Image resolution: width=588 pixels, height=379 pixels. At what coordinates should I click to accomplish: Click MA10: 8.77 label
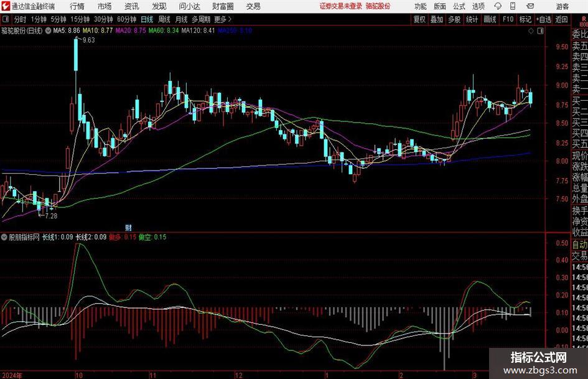[98, 30]
